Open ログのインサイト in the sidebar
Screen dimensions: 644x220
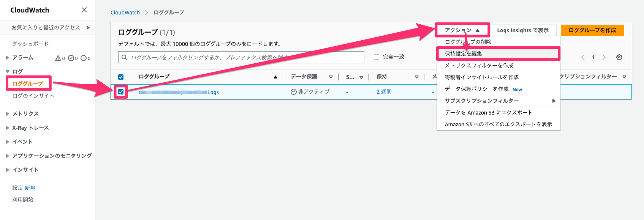33,96
